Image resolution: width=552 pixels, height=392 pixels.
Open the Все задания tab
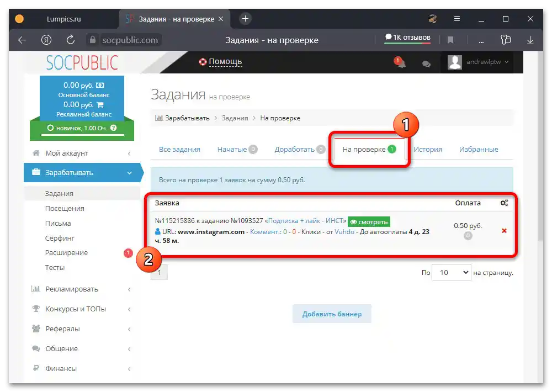point(179,149)
